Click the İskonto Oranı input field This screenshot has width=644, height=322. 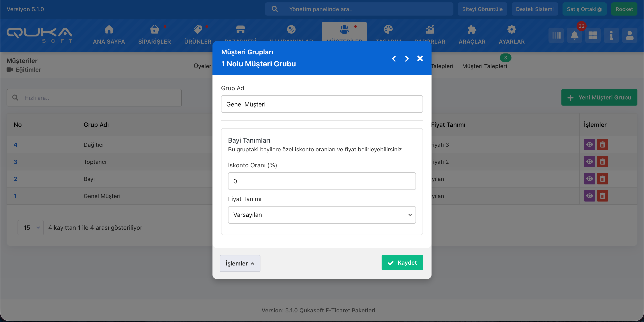(322, 181)
